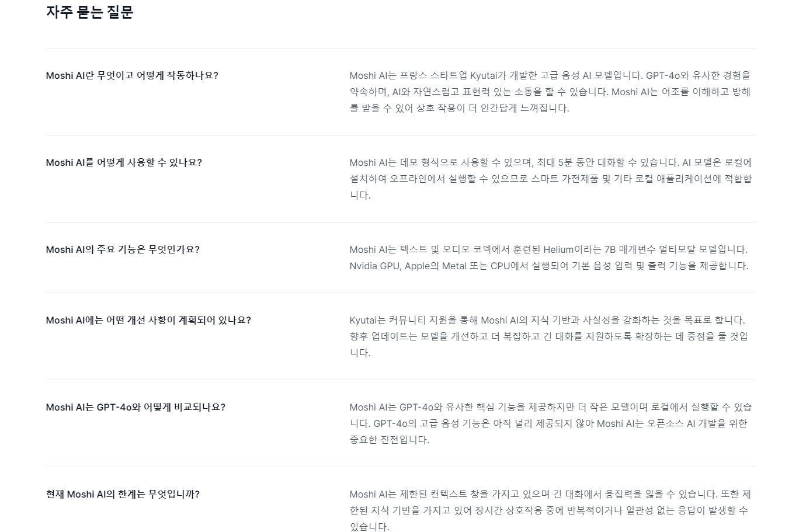Screen dimensions: 806x532
Task: Click the answer paragraph describing Moshi AI's tone understanding
Action: pos(550,92)
